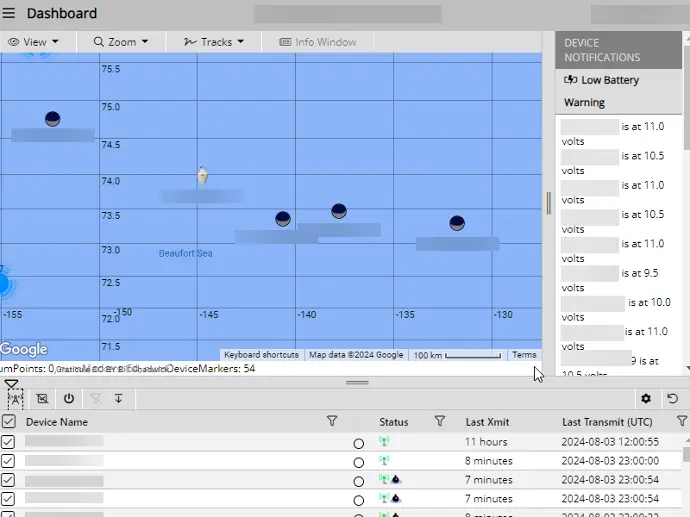Viewport: 690px width, 517px height.
Task: Click the low battery icon in notifications
Action: pyautogui.click(x=571, y=80)
